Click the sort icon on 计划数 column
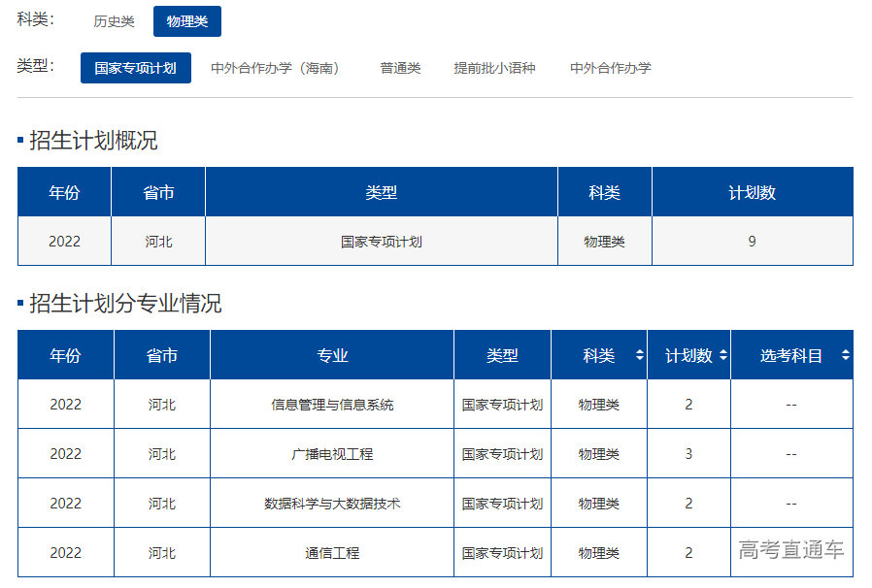 (722, 355)
